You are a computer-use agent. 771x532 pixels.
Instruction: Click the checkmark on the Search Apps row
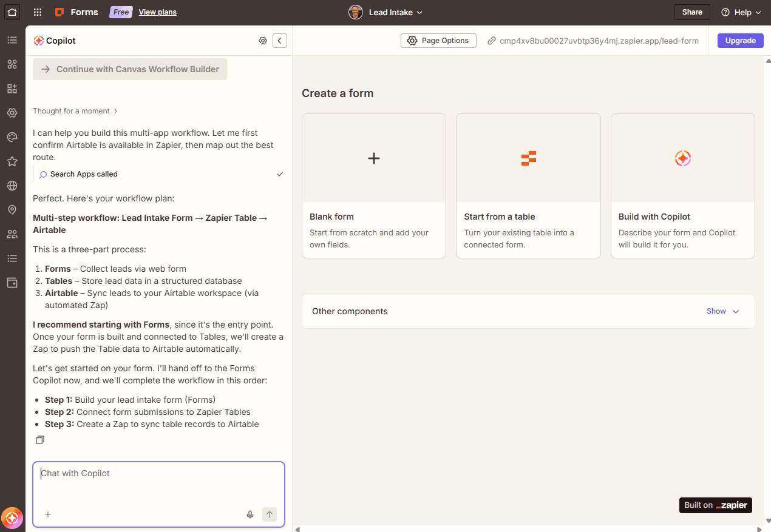280,174
